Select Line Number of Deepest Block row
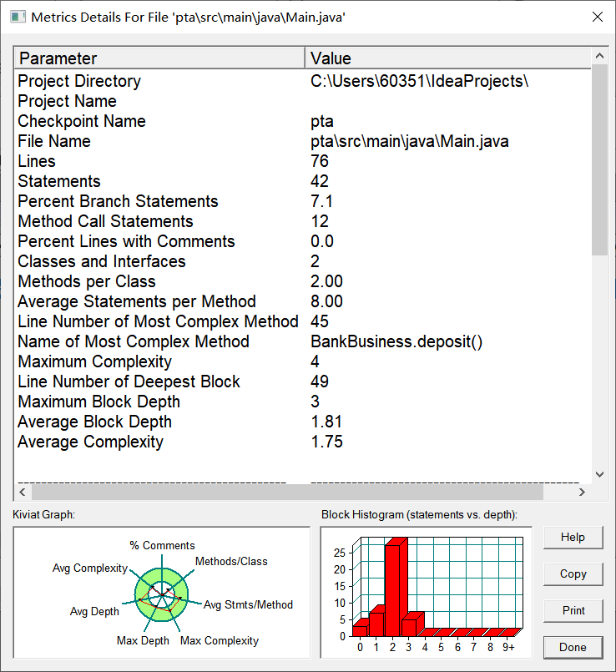This screenshot has height=672, width=616. (303, 381)
